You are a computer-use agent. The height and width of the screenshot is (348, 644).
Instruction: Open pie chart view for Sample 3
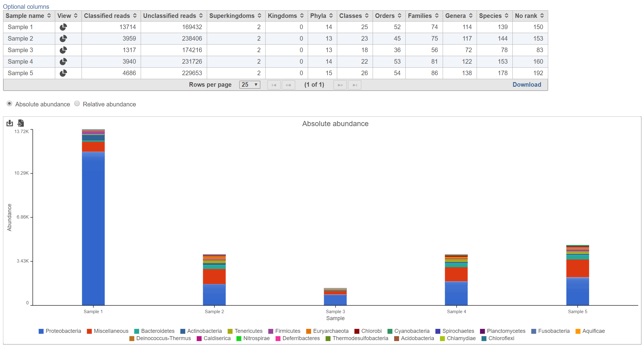(x=63, y=50)
